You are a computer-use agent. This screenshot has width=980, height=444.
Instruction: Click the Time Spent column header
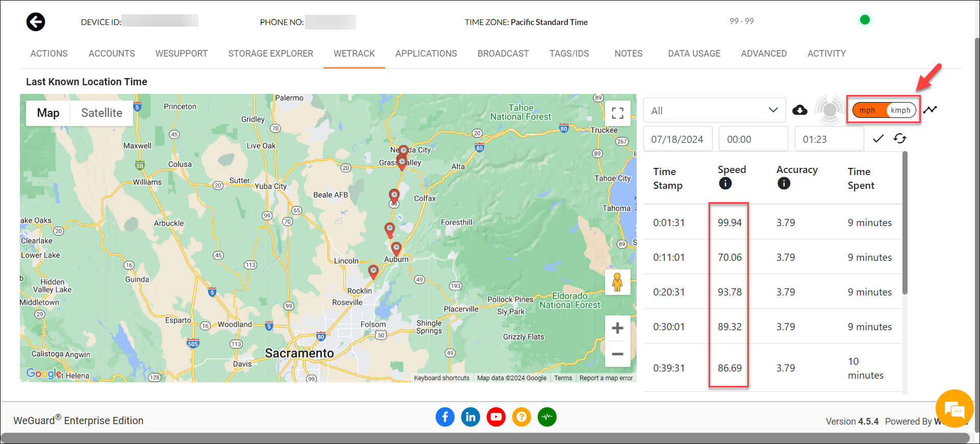click(x=861, y=179)
